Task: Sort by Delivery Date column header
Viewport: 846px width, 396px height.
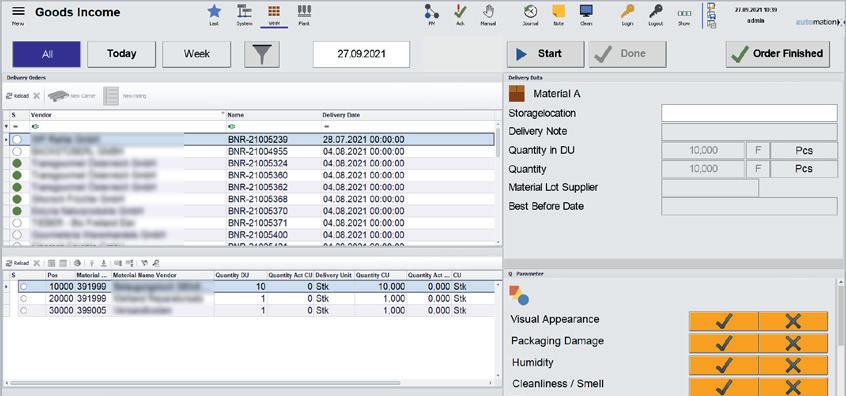Action: pos(341,115)
